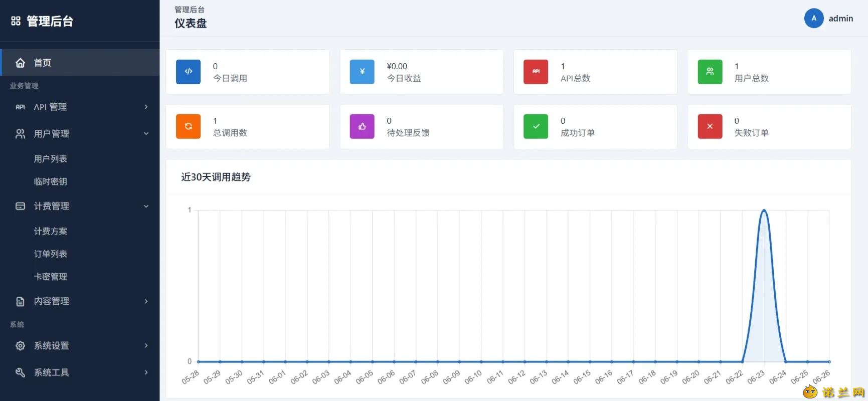
Task: Collapse the 用户管理 chevron
Action: [146, 134]
